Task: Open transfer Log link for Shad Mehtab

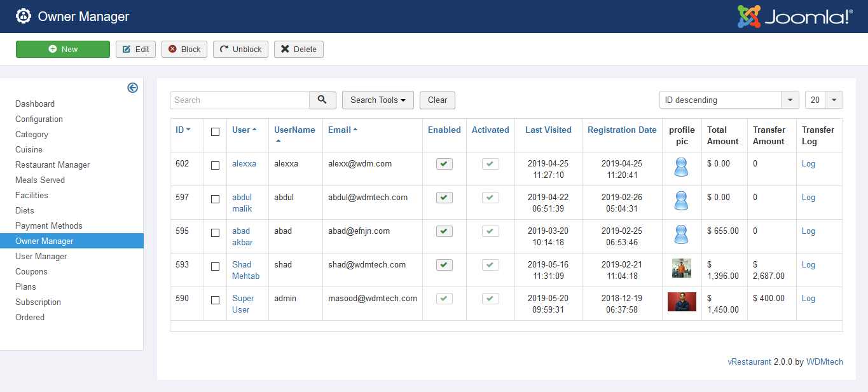Action: point(808,264)
